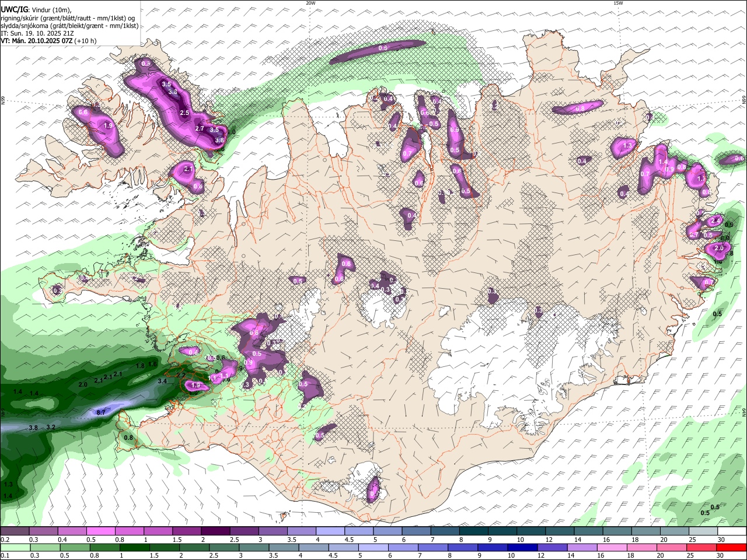Image resolution: width=747 pixels, height=560 pixels.
Task: Click the 20W longitude label
Action: coord(310,3)
